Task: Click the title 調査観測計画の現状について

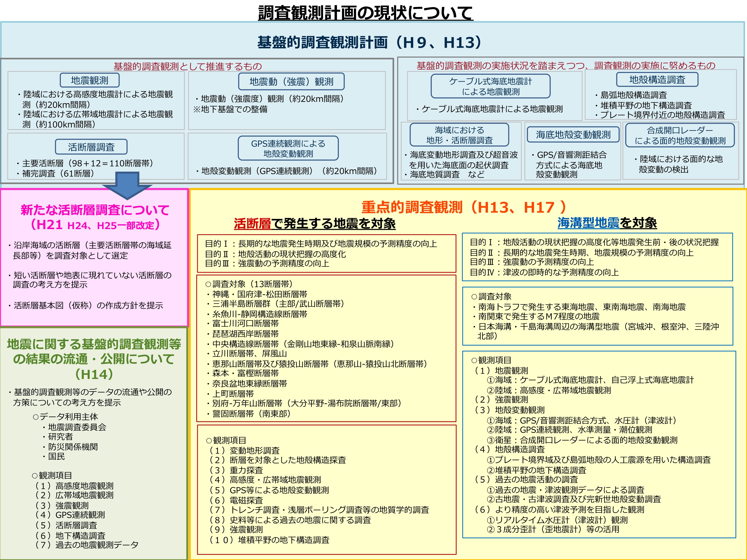Action: point(365,13)
